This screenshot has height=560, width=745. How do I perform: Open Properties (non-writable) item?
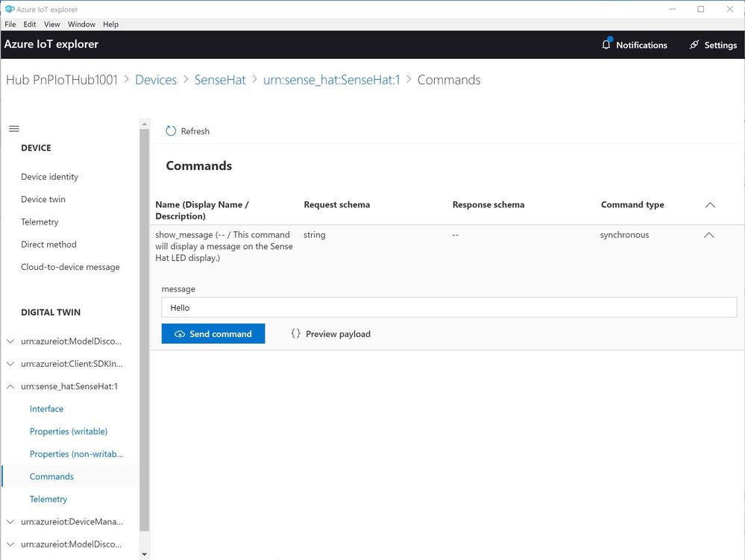76,454
